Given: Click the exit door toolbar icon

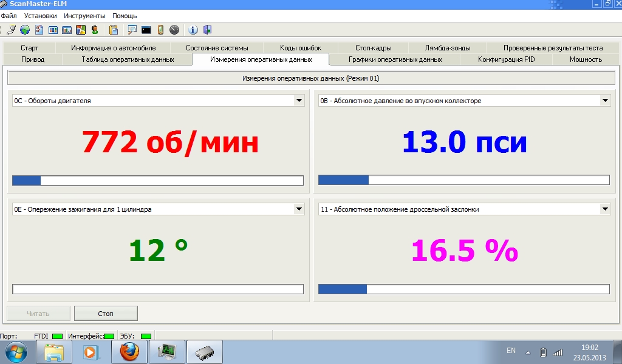Looking at the screenshot, I should point(207,29).
